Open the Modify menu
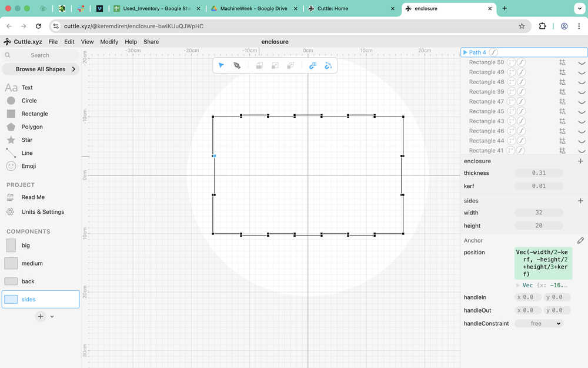Viewport: 588px width, 368px height. click(x=109, y=42)
